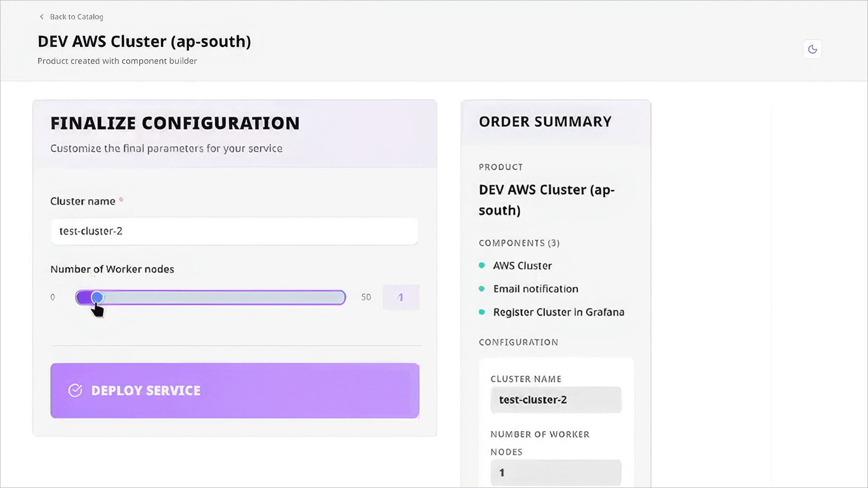Open the Product section under Order Summary
Viewport: 868px width, 488px height.
pyautogui.click(x=501, y=167)
